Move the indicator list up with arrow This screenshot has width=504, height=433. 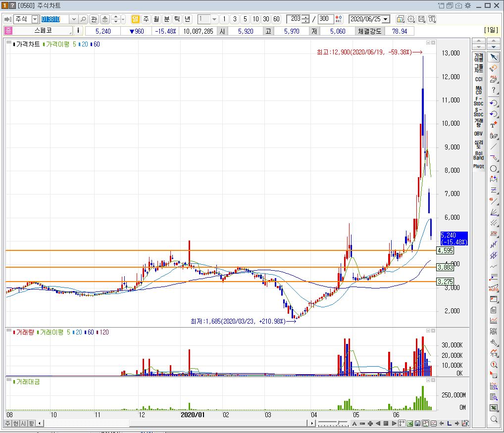click(x=479, y=41)
